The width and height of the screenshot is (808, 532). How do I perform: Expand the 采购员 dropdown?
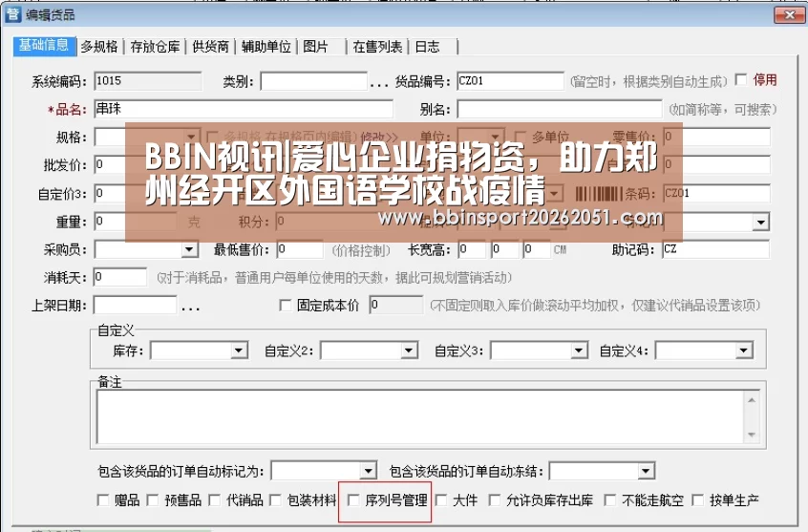(x=189, y=250)
